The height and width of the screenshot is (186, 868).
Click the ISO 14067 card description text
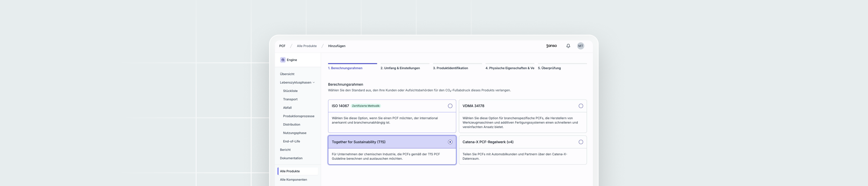(385, 120)
